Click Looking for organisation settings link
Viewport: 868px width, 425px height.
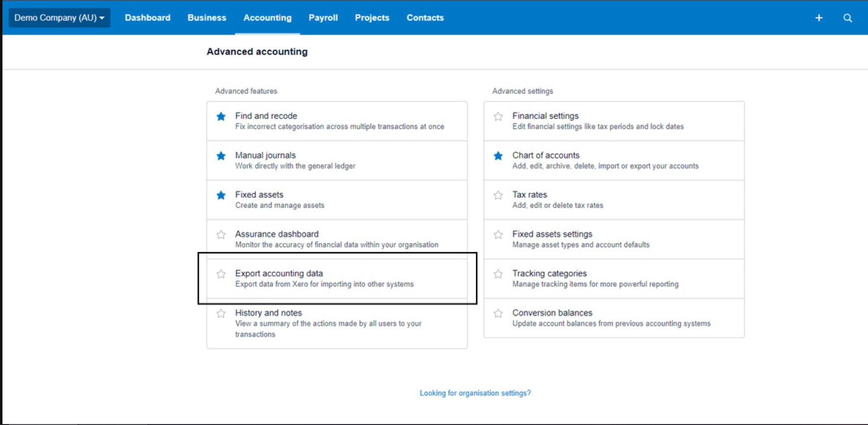pyautogui.click(x=475, y=393)
